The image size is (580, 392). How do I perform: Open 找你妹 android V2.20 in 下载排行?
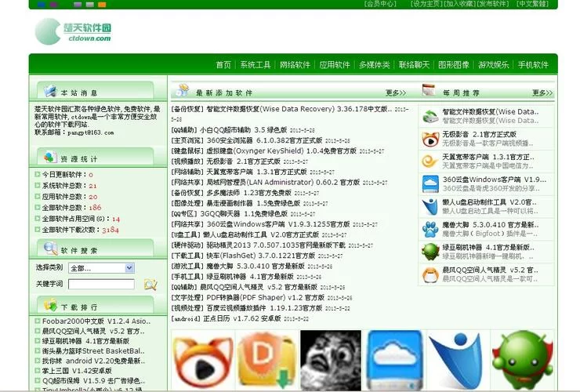point(93,361)
